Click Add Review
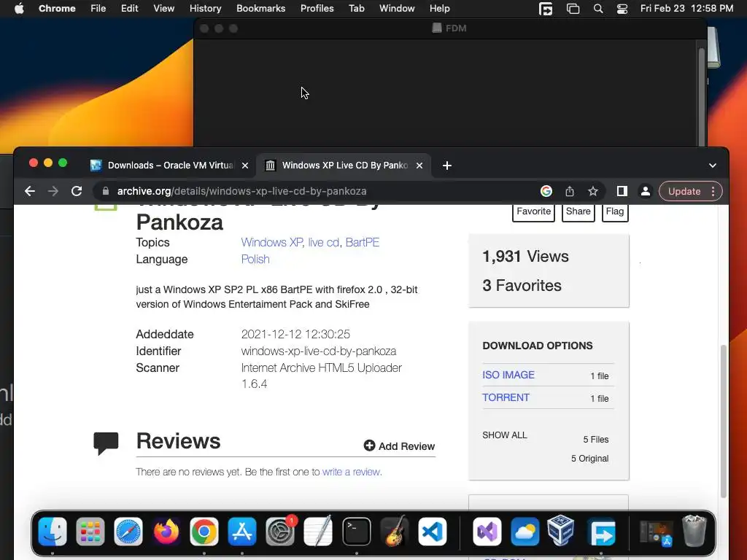747x560 pixels. (x=399, y=446)
